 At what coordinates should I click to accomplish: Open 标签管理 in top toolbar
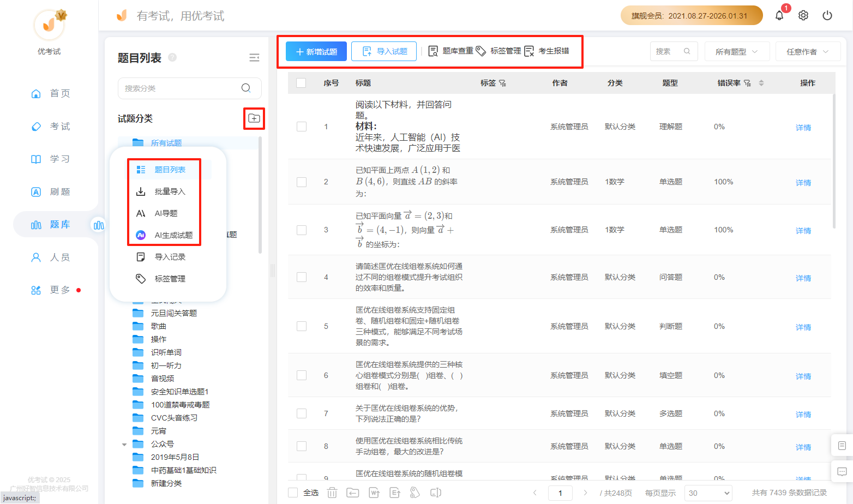click(x=498, y=51)
